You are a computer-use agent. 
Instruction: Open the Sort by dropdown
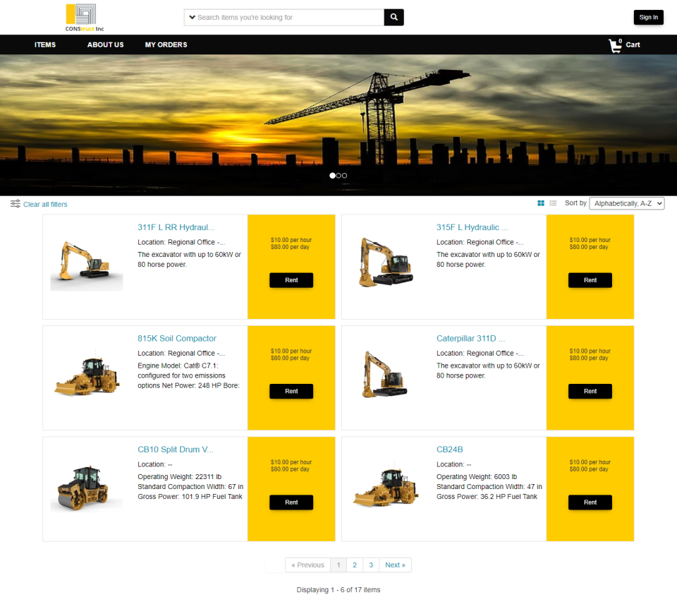point(626,203)
